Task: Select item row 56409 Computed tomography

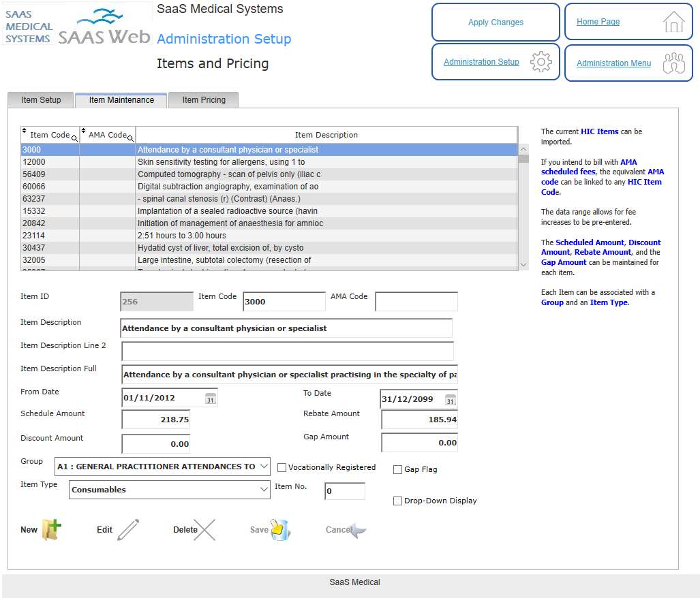Action: click(269, 174)
